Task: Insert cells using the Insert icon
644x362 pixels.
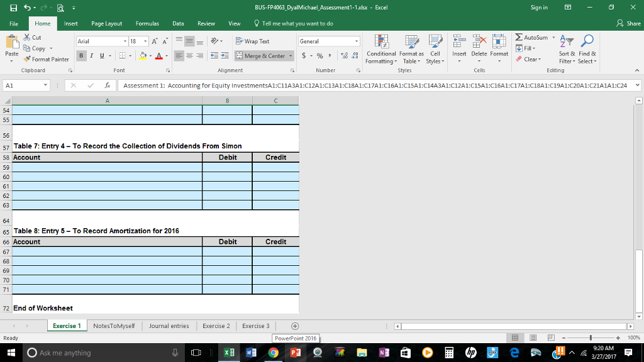Action: coord(459,42)
